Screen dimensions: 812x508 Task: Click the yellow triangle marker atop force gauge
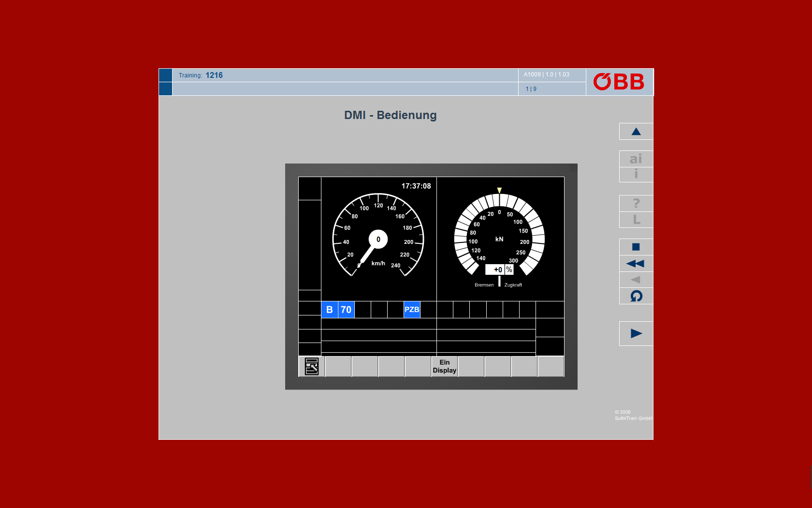pyautogui.click(x=499, y=190)
